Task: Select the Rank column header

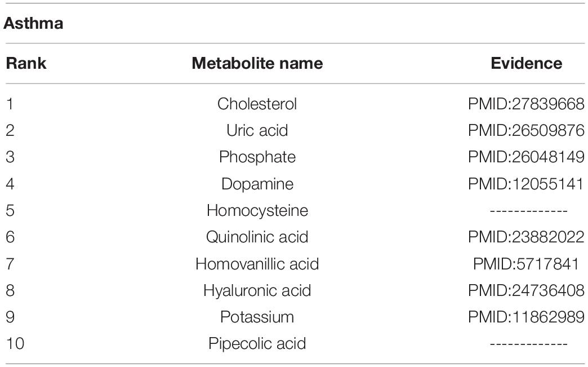Action: click(26, 63)
